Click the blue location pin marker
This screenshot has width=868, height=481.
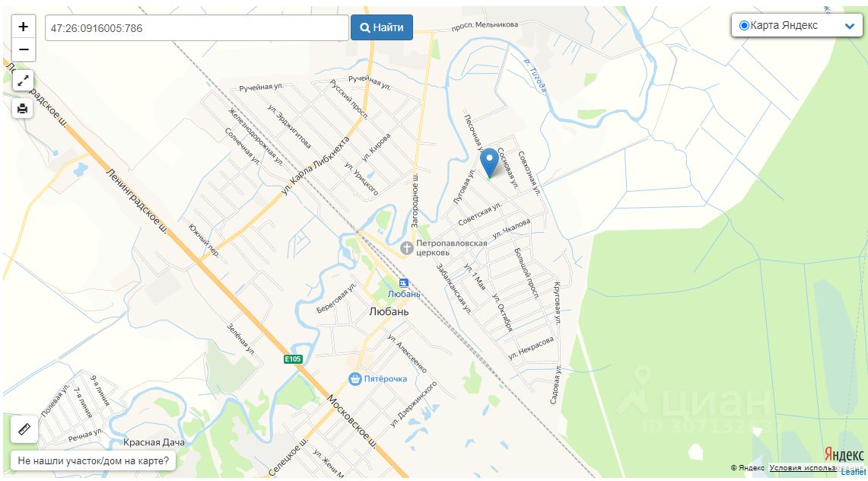[489, 163]
